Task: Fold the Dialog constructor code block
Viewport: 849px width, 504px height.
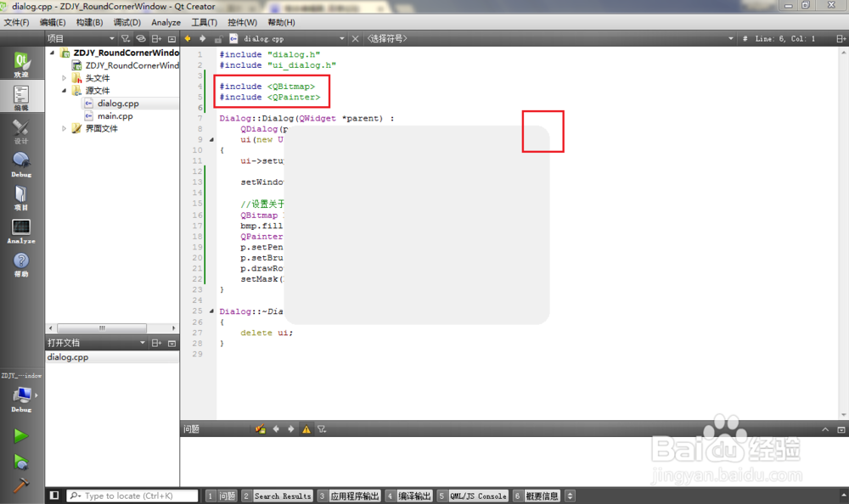Action: point(211,140)
